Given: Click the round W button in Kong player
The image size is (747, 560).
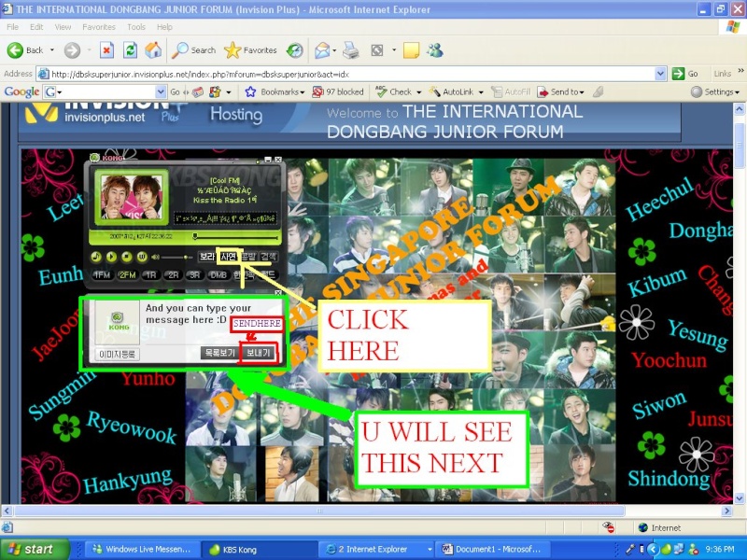Looking at the screenshot, I should pos(142,258).
